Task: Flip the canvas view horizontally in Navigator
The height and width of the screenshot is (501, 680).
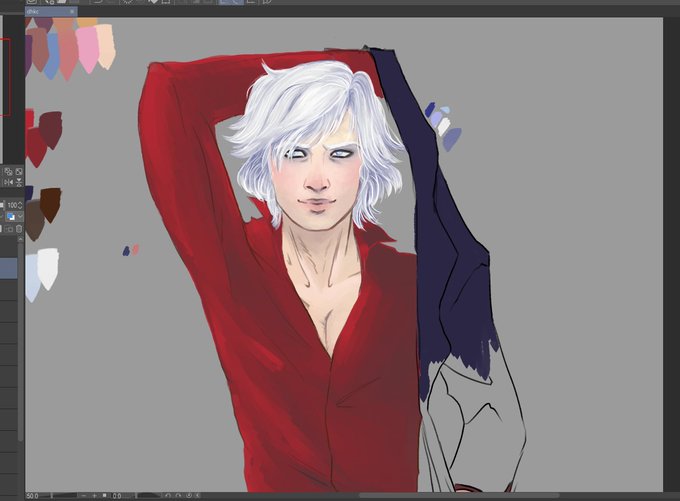Action: (9, 182)
